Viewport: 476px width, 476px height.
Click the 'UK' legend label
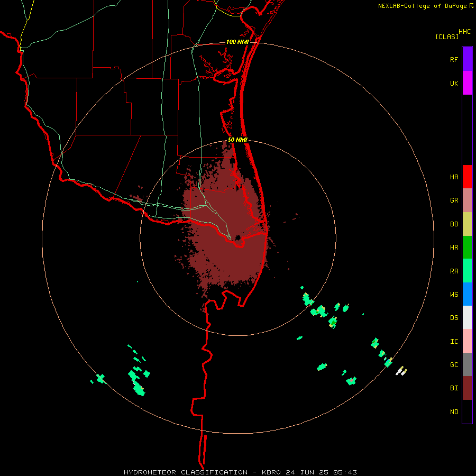[x=454, y=83]
